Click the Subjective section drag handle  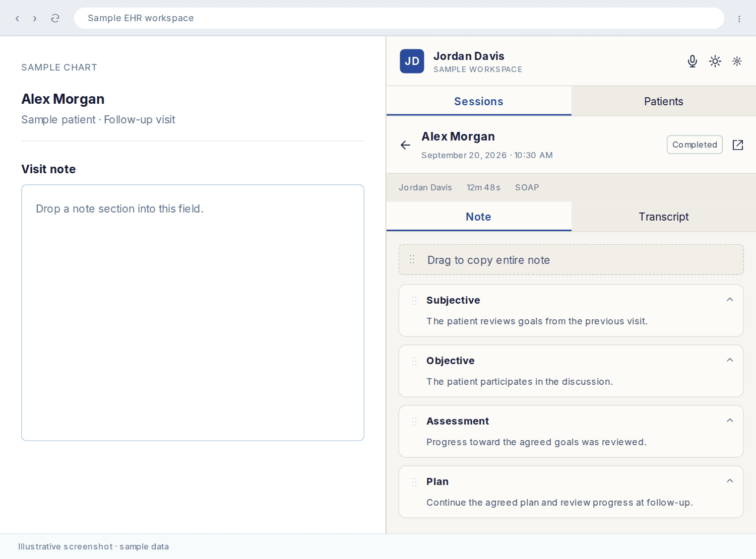coord(414,301)
